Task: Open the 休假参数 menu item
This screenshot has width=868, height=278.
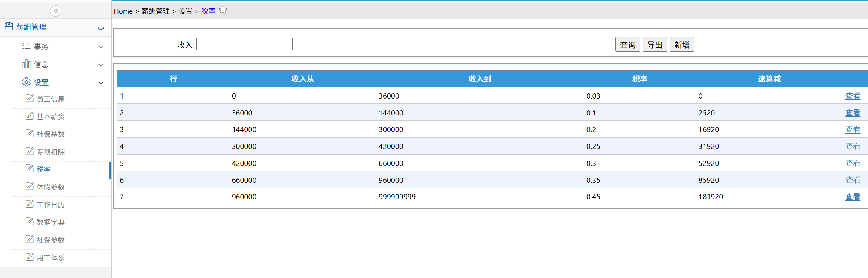Action: click(x=50, y=187)
